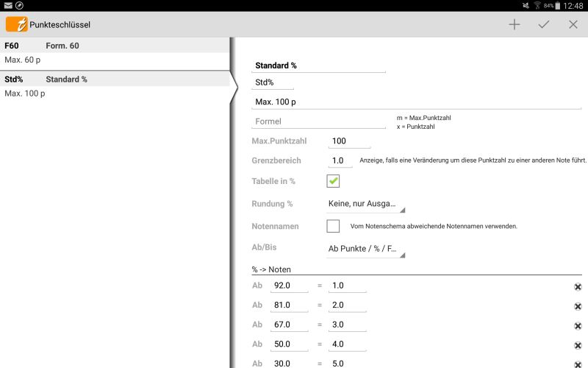Screen dimensions: 588x368
Task: Focus the empty Formel input field
Action: click(318, 121)
